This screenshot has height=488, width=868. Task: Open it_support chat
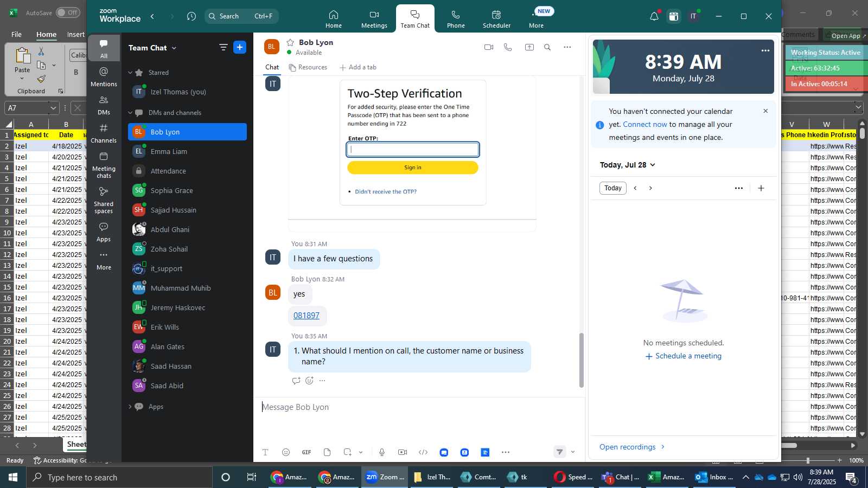point(187,268)
